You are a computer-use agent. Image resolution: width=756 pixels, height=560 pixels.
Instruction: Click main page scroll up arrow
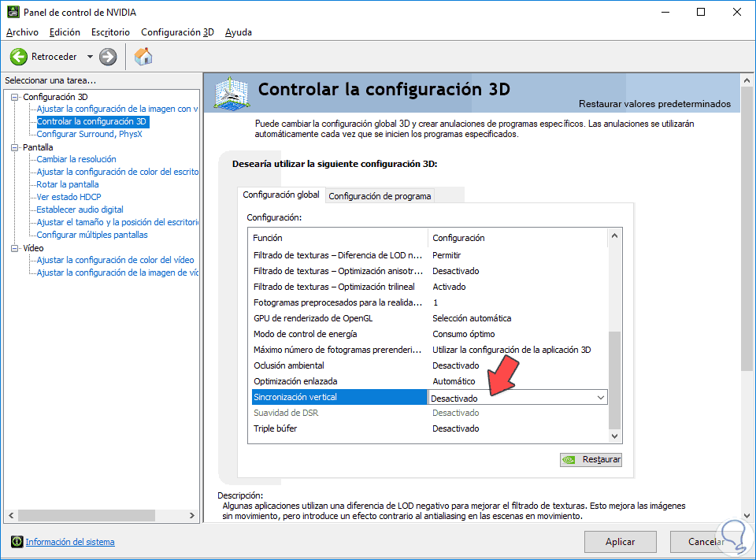pyautogui.click(x=747, y=80)
